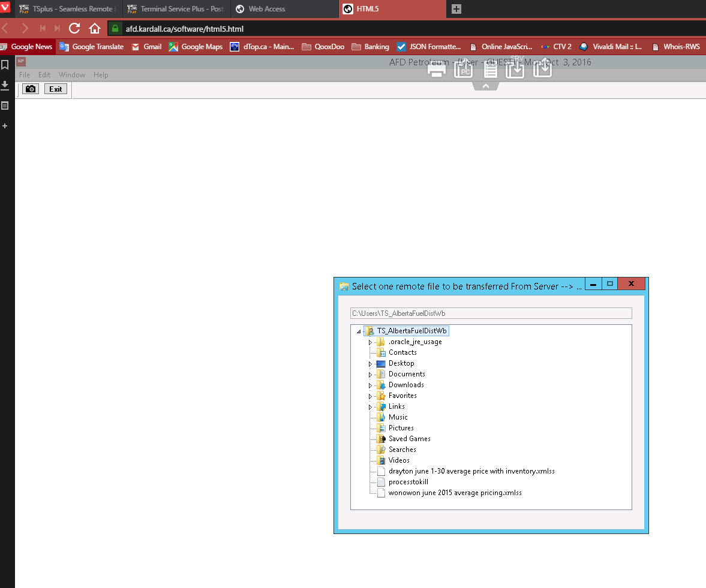Open the clipboard list icon in top toolbar
Screen dimensions: 706x588
click(490, 70)
